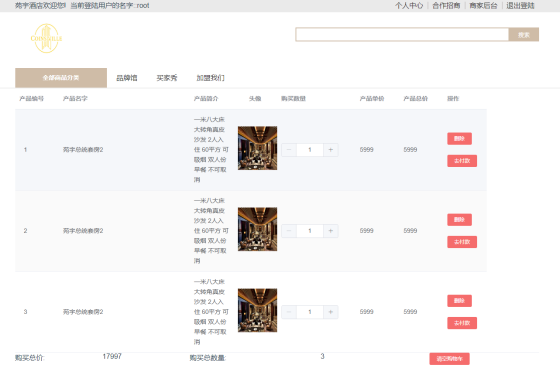
Task: Open 个人中心 in the top bar
Action: (x=409, y=6)
